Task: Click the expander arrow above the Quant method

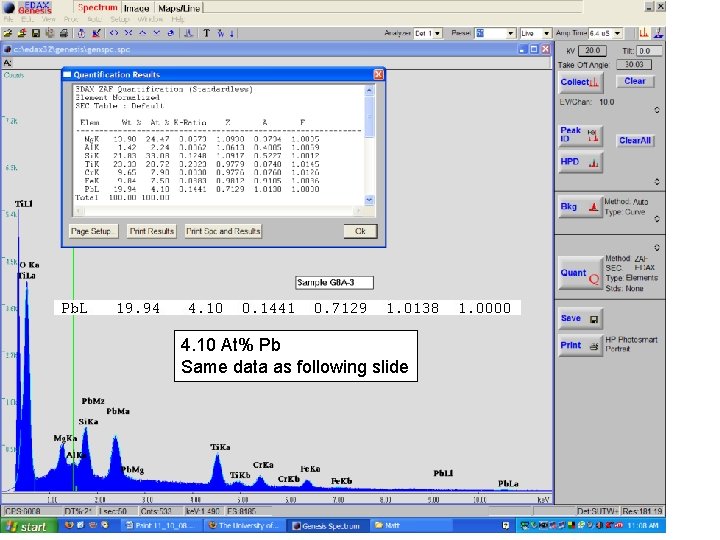Action: [657, 248]
